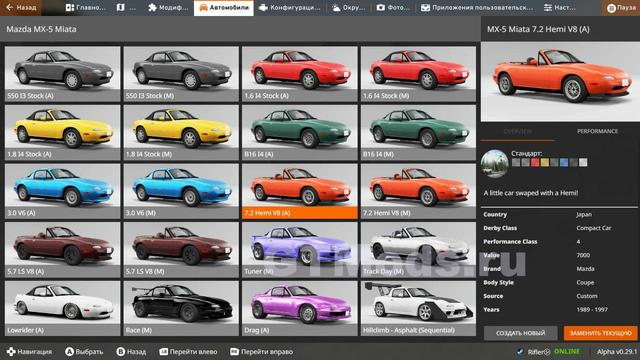The height and width of the screenshot is (360, 640).
Task: Pick the green B16 I4 (A) configuration
Action: (x=300, y=133)
